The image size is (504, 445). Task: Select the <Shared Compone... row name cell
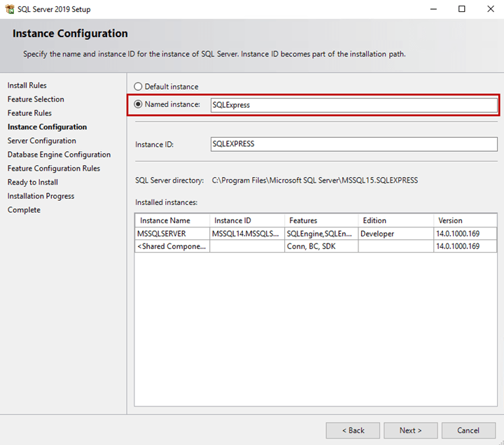pyautogui.click(x=172, y=246)
